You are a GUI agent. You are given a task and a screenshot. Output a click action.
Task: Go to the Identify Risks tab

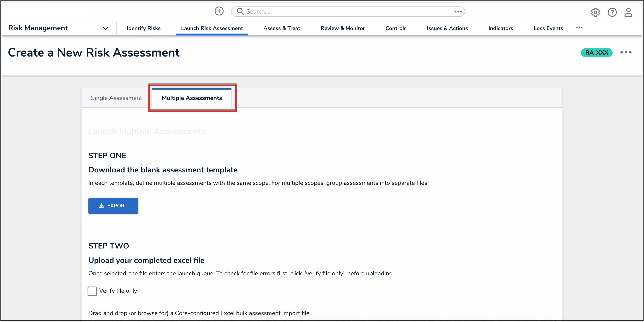point(143,28)
